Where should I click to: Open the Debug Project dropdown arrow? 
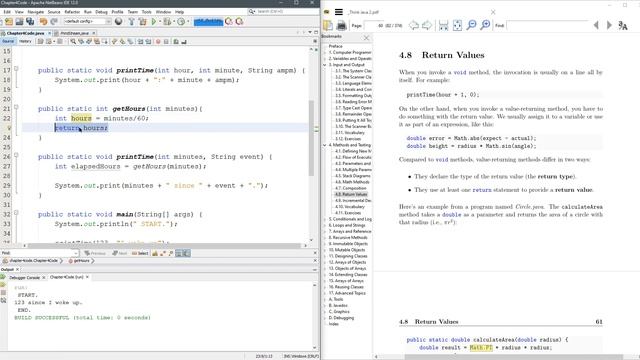point(174,21)
